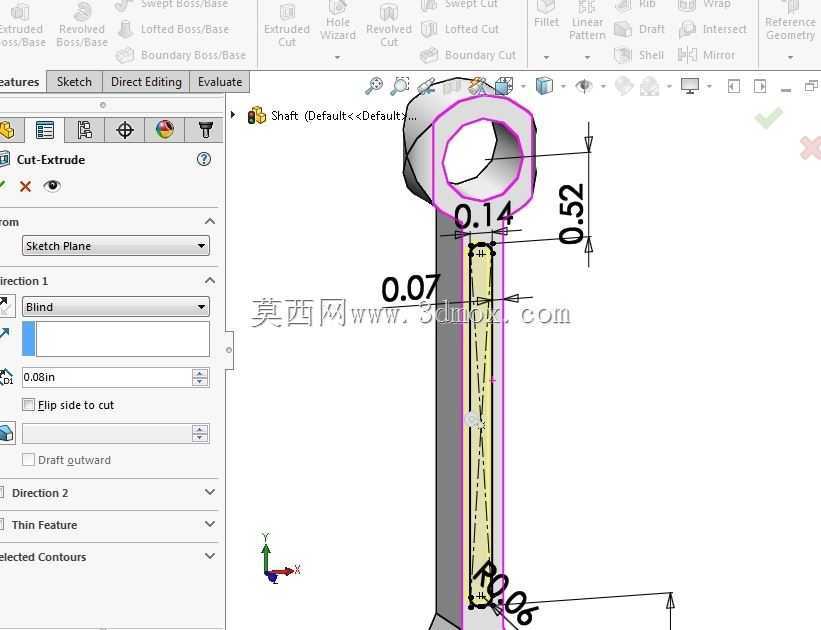
Task: Click R0.06 radius dimension
Action: pos(505,593)
